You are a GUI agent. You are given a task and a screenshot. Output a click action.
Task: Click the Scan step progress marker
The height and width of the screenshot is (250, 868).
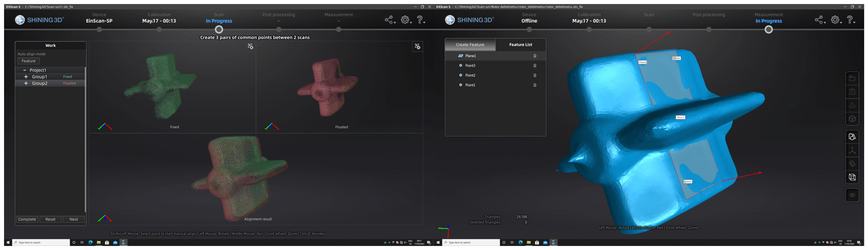pos(219,30)
